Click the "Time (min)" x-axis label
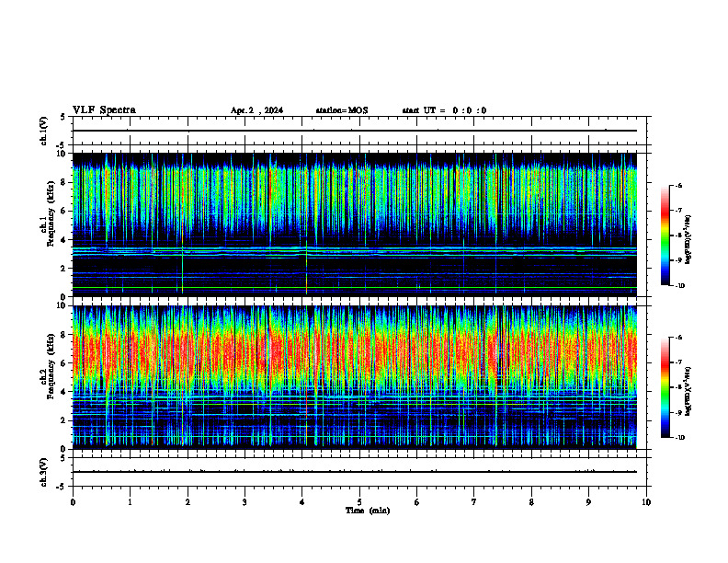Image resolution: width=728 pixels, height=563 pixels. coord(368,511)
